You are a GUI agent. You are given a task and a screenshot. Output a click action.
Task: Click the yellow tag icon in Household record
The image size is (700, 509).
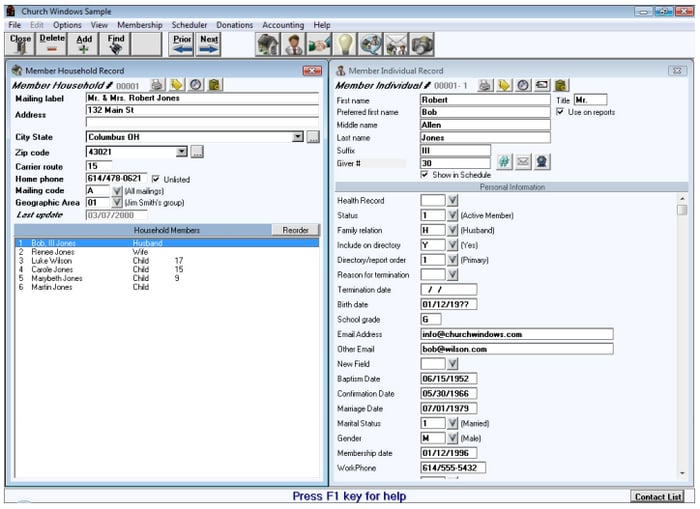click(x=176, y=85)
